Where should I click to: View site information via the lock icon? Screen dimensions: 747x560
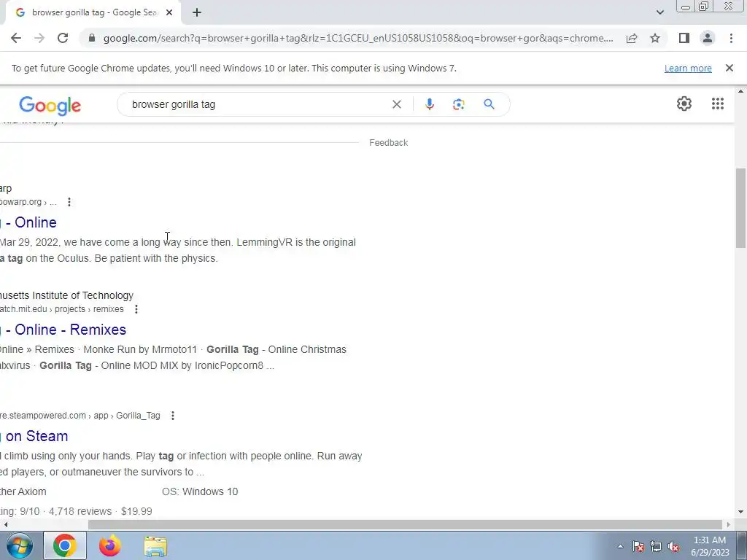(x=92, y=38)
